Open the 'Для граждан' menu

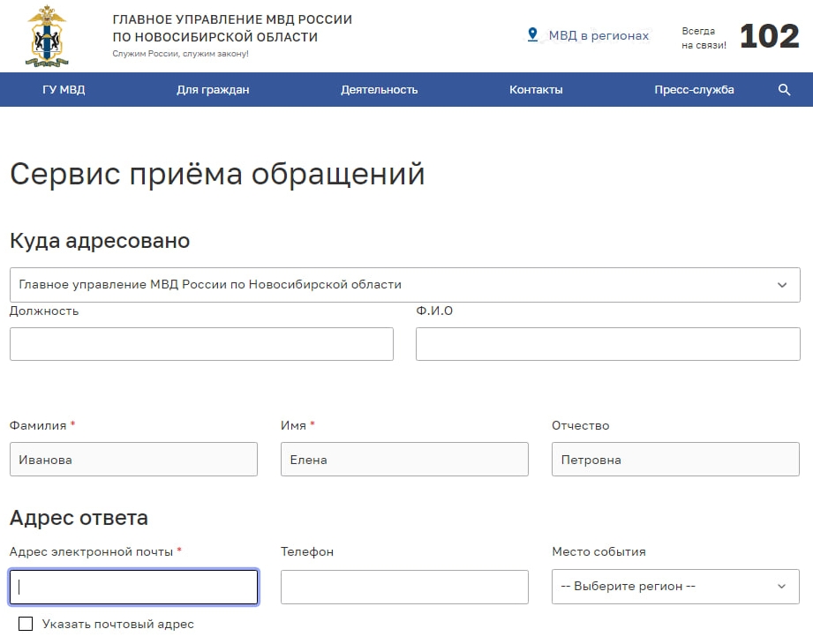[x=213, y=90]
